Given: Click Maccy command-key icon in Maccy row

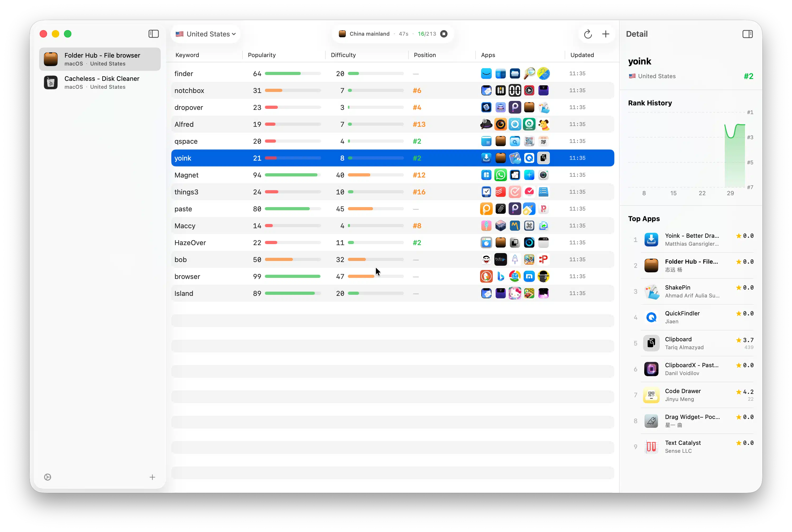Looking at the screenshot, I should coord(529,226).
